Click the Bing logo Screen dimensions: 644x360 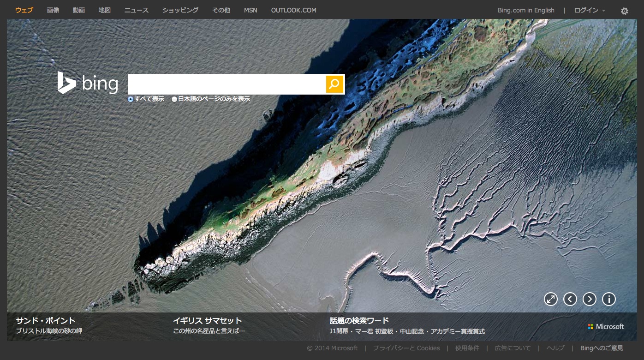[x=88, y=84]
